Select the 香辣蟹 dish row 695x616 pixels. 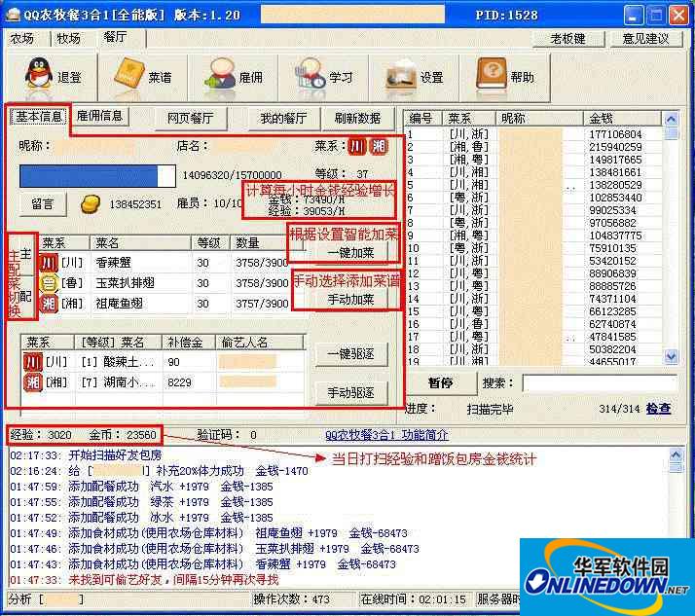(164, 263)
